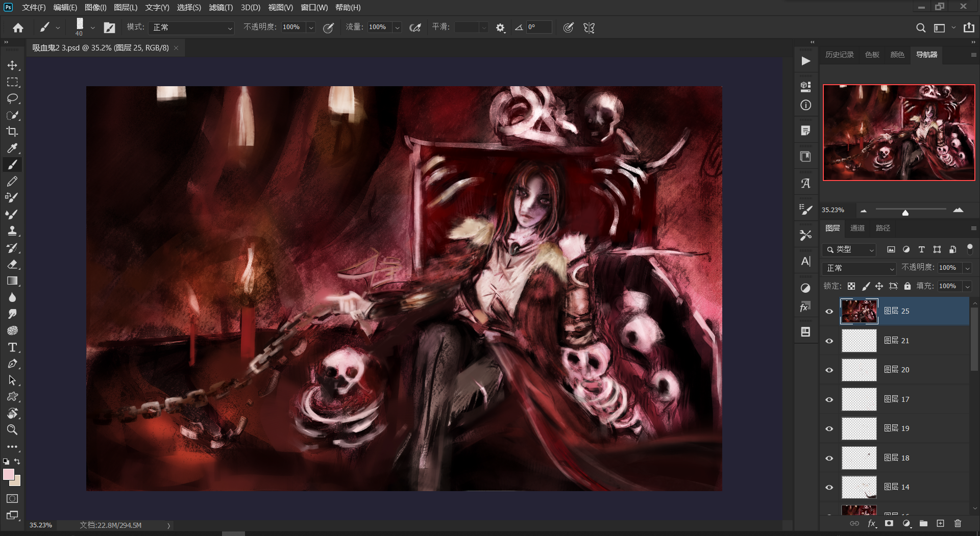The image size is (980, 536).
Task: Open the layer fill 填充 dropdown arrow
Action: pos(967,286)
